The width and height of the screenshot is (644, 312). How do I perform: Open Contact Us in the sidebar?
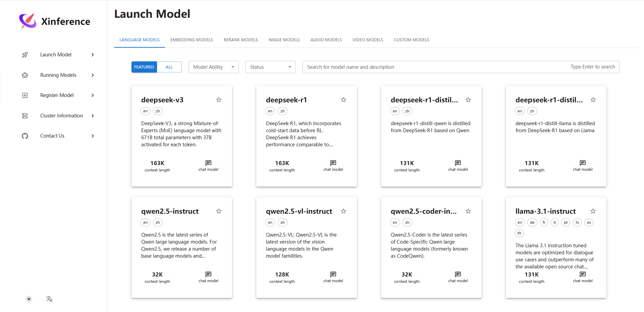(52, 136)
